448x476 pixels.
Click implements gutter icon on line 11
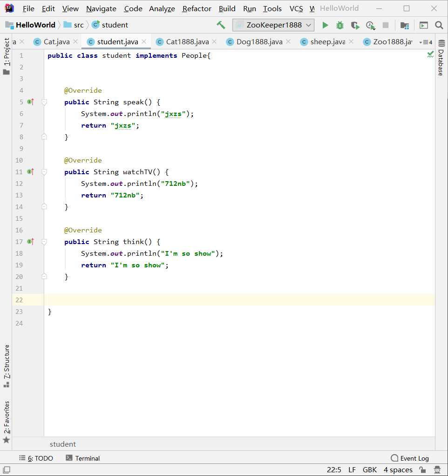tap(30, 171)
